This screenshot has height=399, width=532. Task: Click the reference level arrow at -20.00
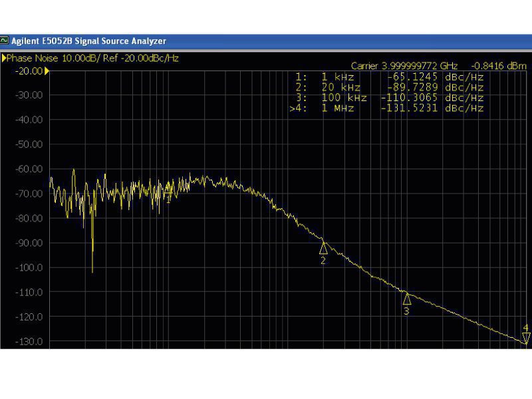(47, 71)
